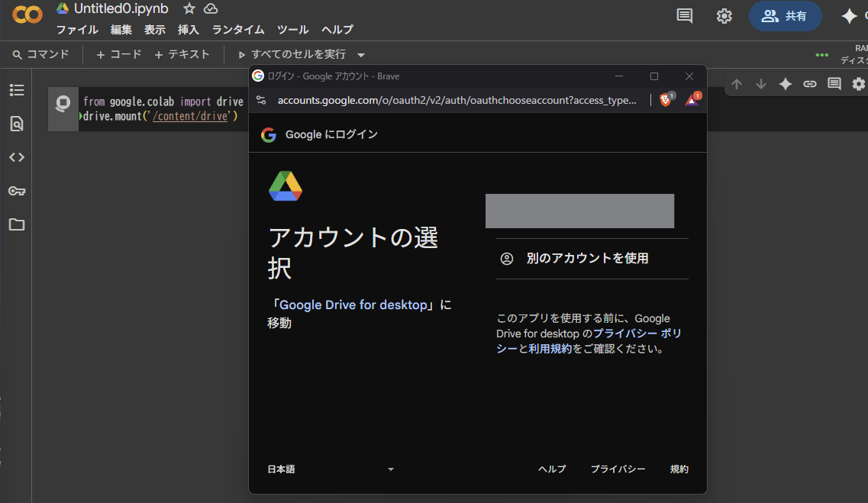Open find and replace sidebar icon
The width and height of the screenshot is (868, 503).
[x=17, y=124]
